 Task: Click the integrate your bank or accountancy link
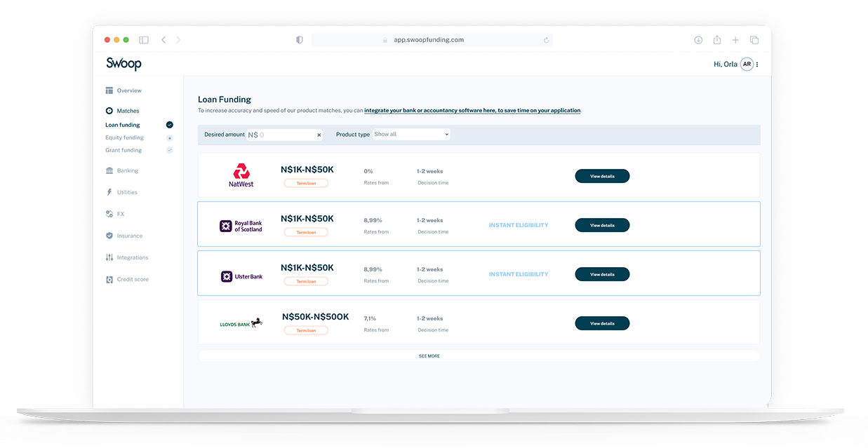(x=472, y=111)
